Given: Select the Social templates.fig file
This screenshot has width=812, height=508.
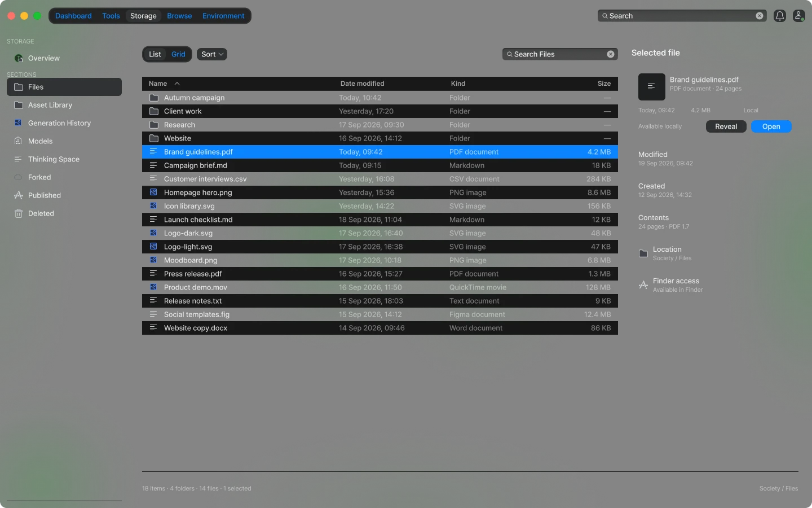Looking at the screenshot, I should 380,314.
